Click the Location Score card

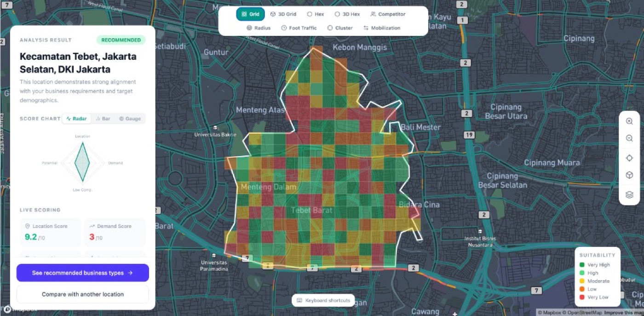pyautogui.click(x=50, y=233)
